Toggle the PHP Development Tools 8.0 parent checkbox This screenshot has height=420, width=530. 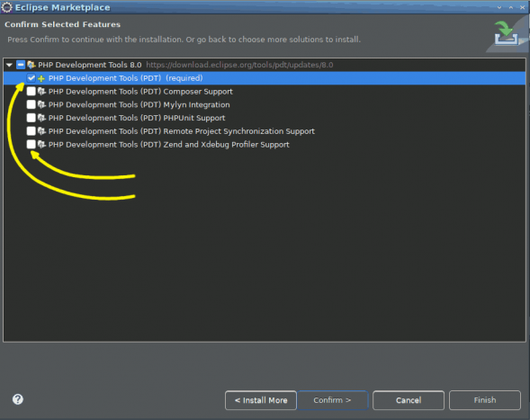coord(21,65)
